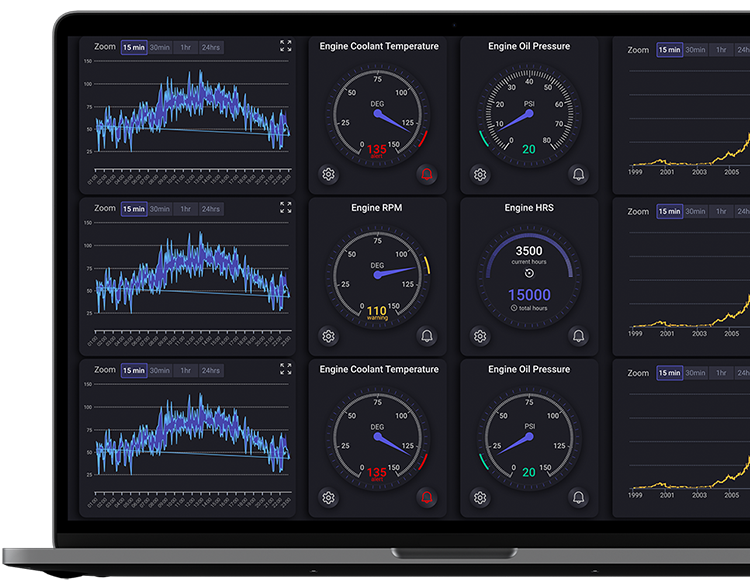This screenshot has height=586, width=750.
Task: Click the reset icon under current hours
Action: click(529, 273)
